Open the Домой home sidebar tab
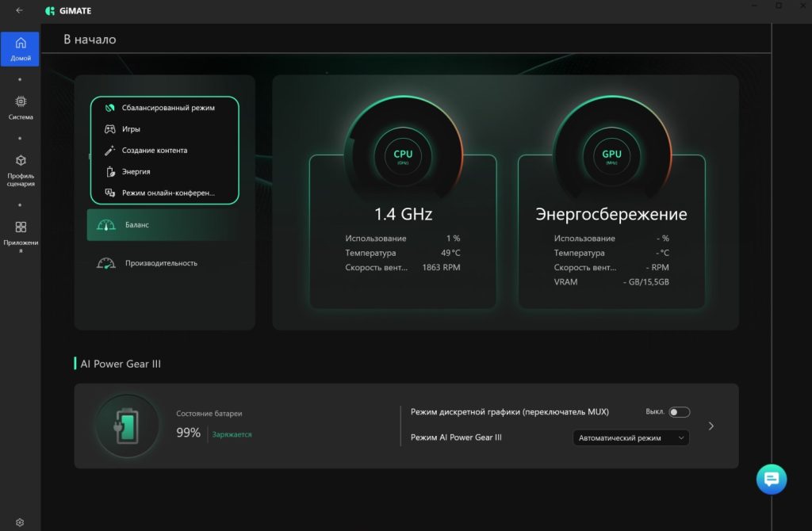Image resolution: width=812 pixels, height=531 pixels. click(20, 48)
